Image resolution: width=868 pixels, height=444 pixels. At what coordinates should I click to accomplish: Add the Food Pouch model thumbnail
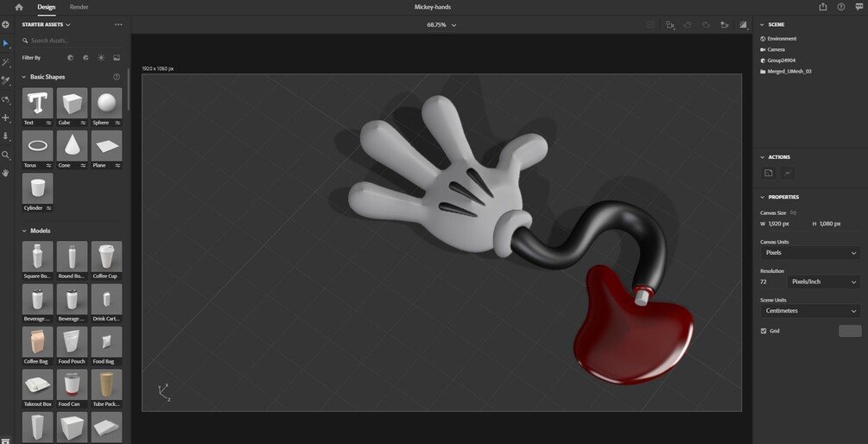click(x=72, y=341)
